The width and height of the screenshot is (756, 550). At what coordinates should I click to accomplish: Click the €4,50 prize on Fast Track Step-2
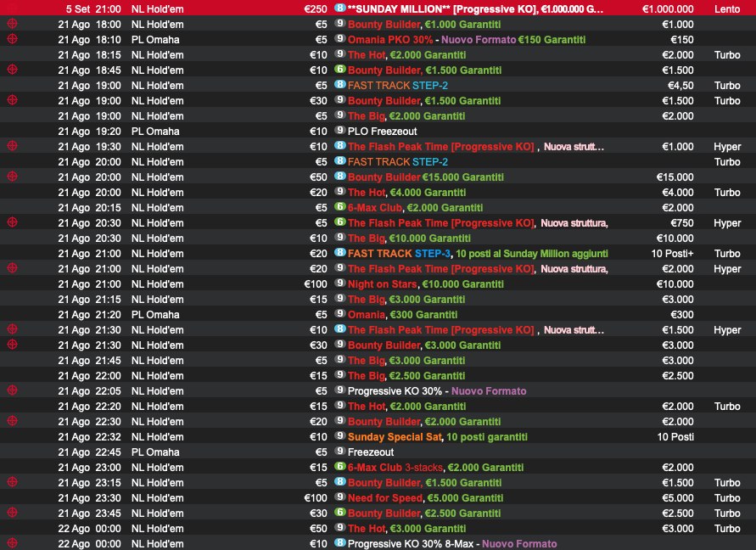point(680,86)
